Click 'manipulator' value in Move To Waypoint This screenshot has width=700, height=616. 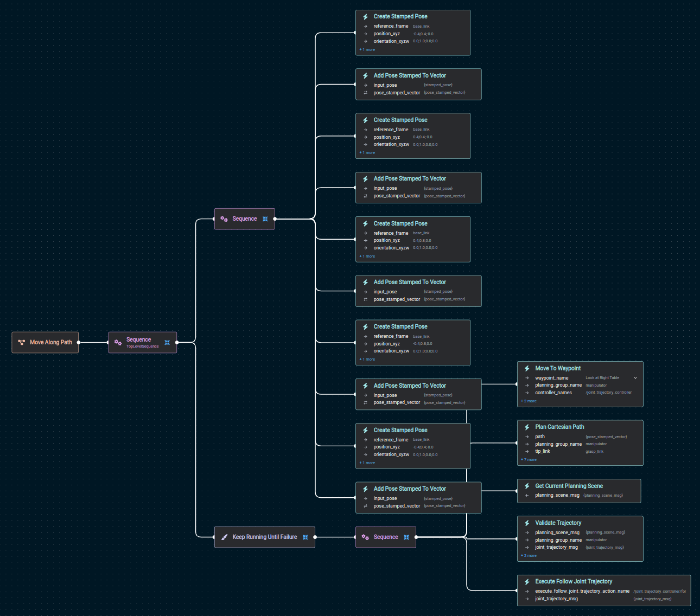point(596,386)
